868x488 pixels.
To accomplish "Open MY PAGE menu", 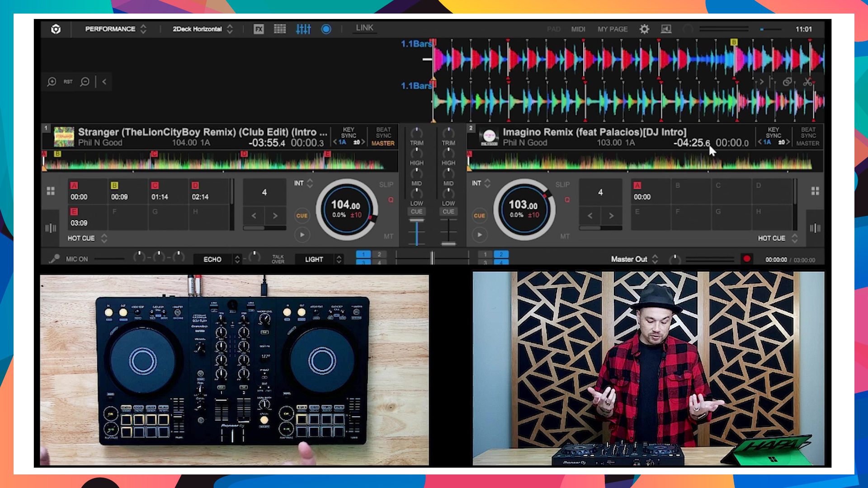I will pos(613,29).
